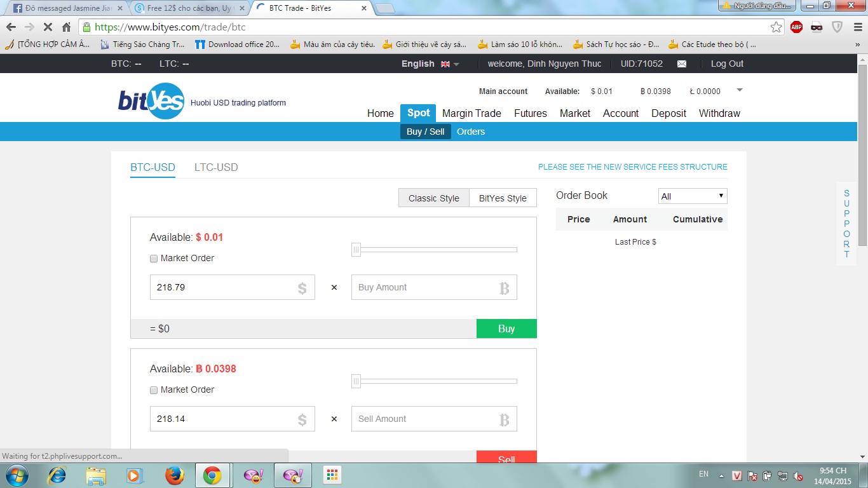Launch Internet Explorer from taskbar
868x488 pixels.
click(x=58, y=475)
